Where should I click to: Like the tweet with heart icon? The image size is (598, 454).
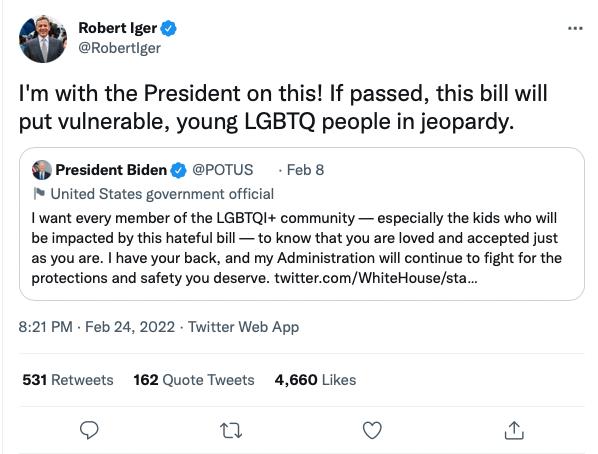[372, 430]
